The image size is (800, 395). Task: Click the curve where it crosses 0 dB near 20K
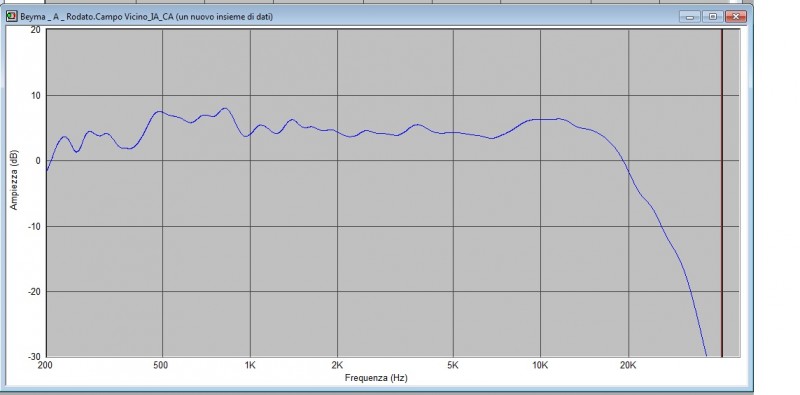(x=626, y=161)
